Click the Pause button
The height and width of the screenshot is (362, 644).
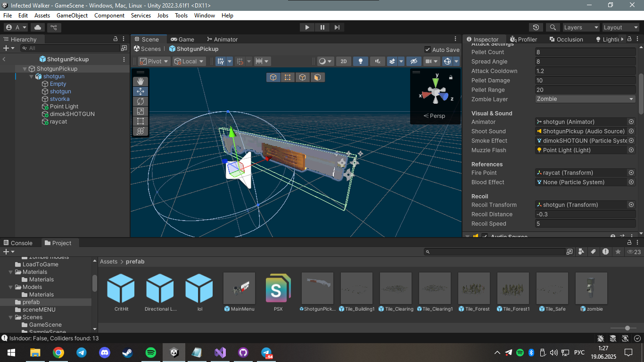coord(322,27)
